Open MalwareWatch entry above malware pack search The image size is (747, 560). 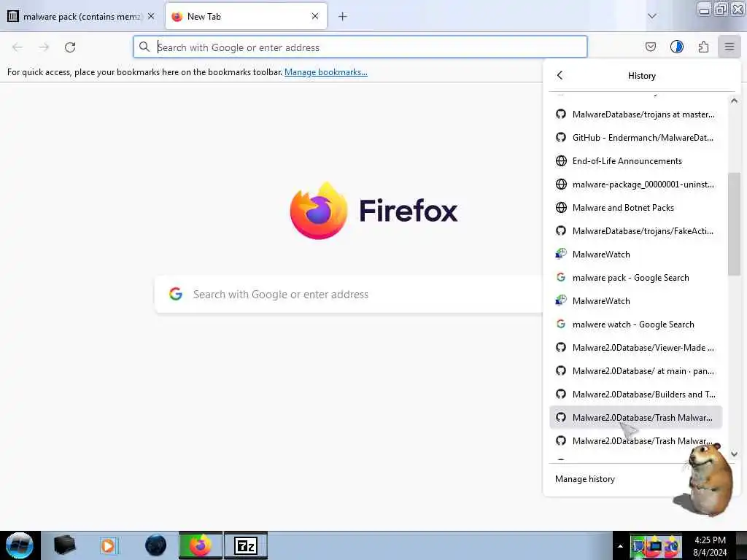click(635, 254)
